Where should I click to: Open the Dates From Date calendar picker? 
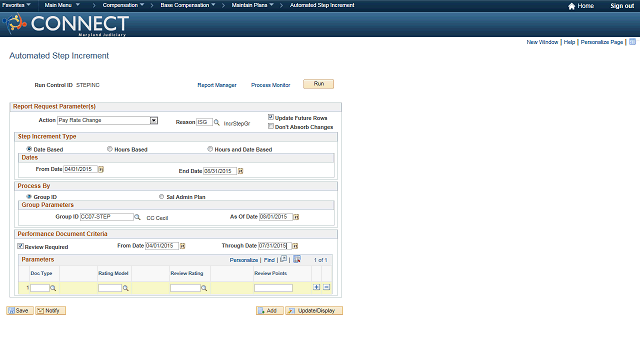[x=101, y=169]
